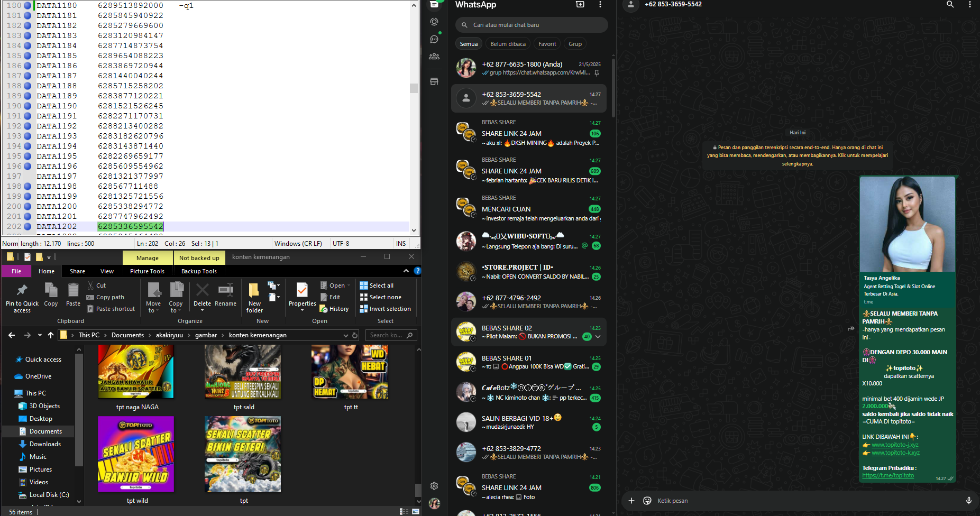
Task: Toggle INS insert mode in status bar
Action: (x=401, y=244)
